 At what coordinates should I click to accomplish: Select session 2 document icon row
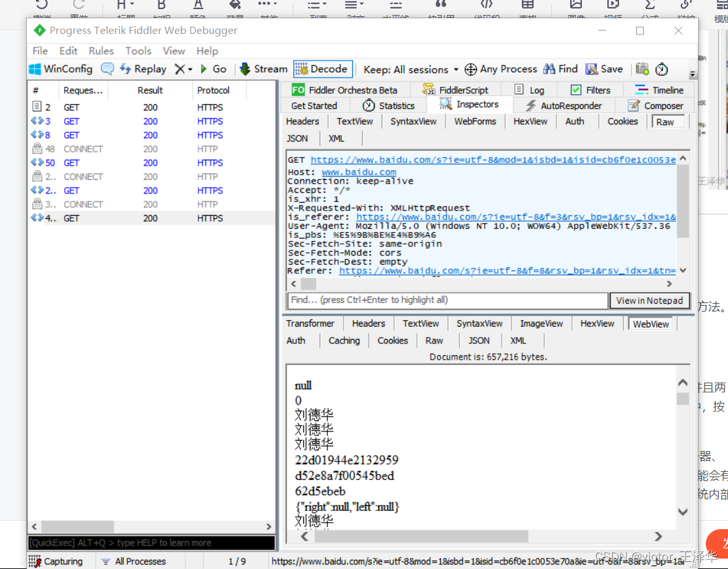37,107
